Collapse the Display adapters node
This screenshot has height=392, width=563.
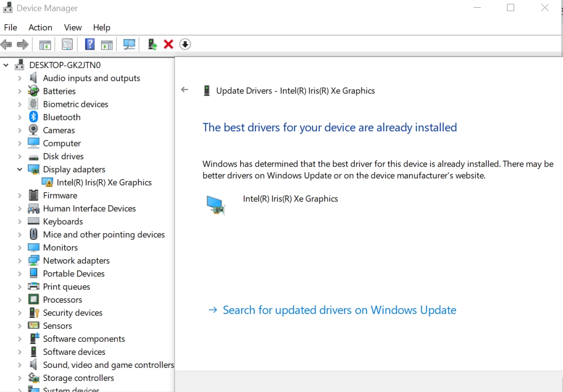coord(20,169)
